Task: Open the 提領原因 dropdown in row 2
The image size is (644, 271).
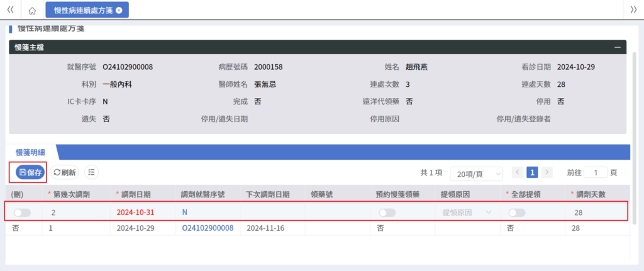Action: tap(467, 213)
